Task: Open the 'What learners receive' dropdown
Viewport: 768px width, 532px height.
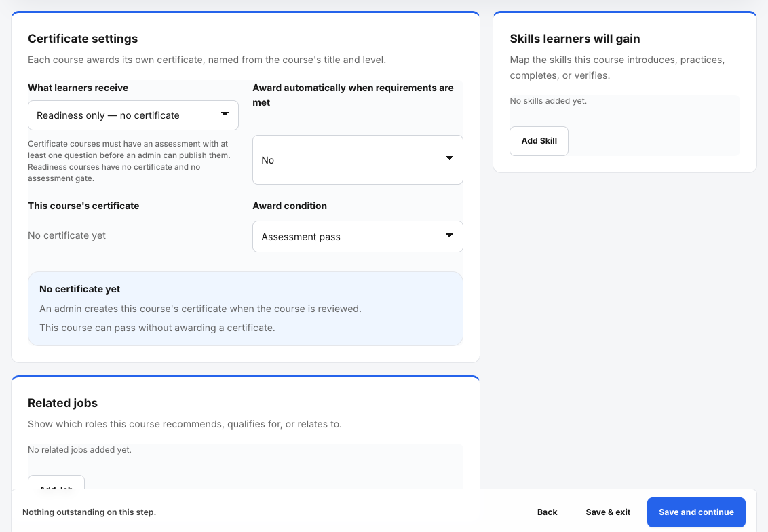Action: click(x=133, y=115)
